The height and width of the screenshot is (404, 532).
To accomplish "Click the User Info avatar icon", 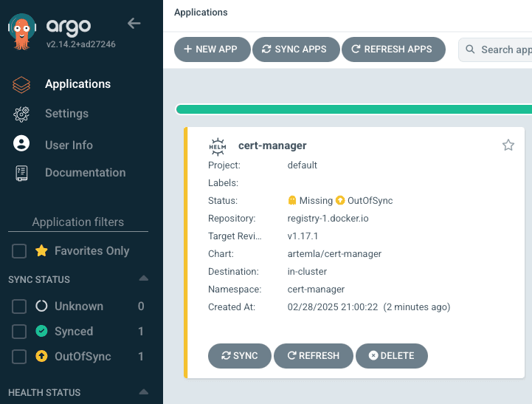I will (x=21, y=143).
